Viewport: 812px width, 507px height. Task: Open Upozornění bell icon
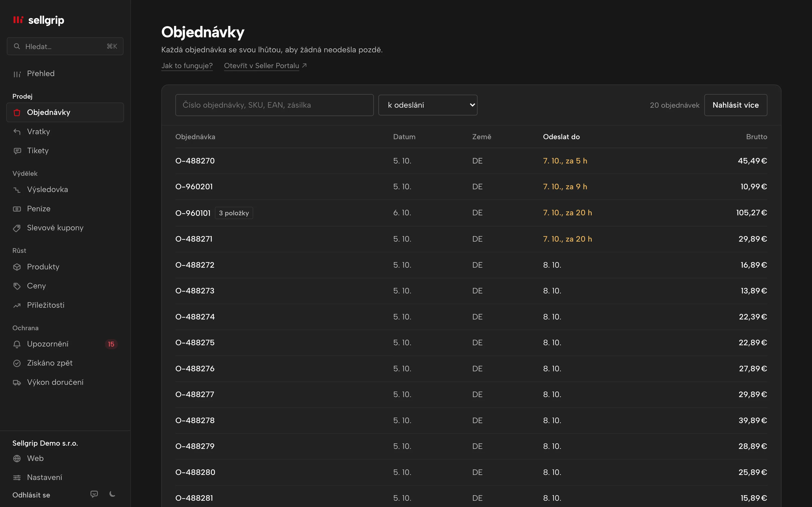coord(17,344)
